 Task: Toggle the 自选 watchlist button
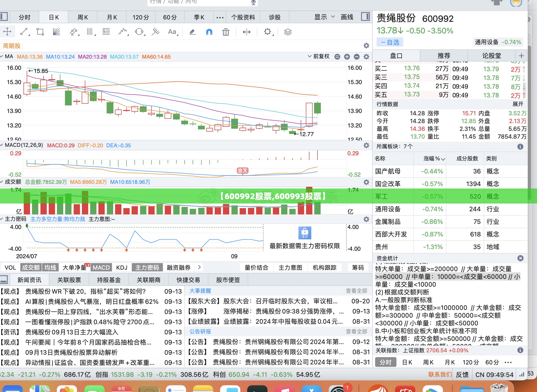point(390,42)
